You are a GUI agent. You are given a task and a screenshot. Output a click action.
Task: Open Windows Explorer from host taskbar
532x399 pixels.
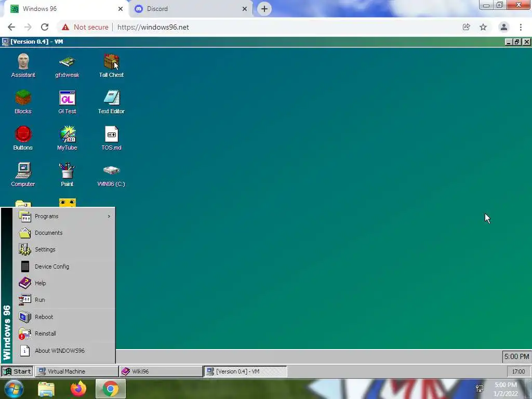pyautogui.click(x=46, y=389)
